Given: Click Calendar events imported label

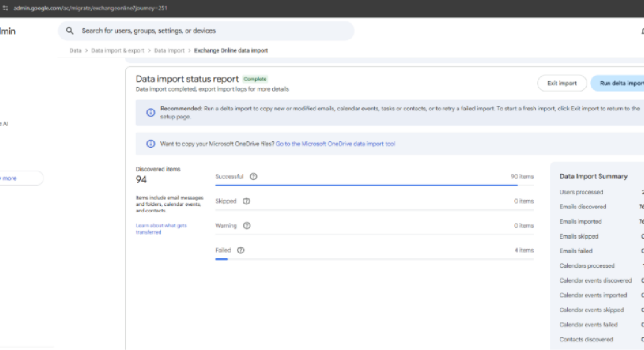Looking at the screenshot, I should [593, 295].
